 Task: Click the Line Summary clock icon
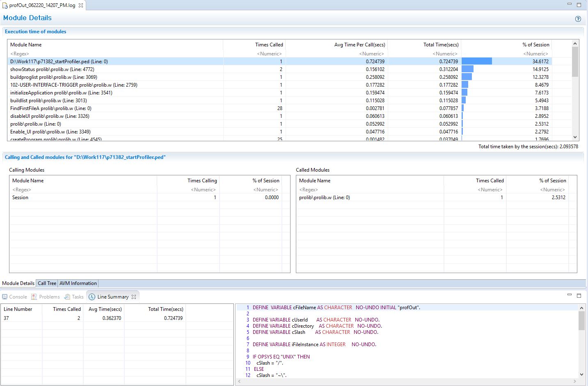tap(93, 296)
